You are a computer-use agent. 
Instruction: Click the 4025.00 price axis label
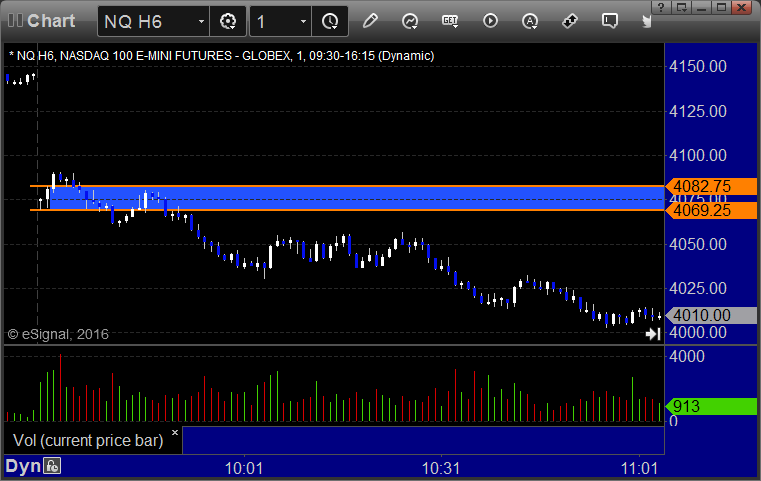(x=698, y=289)
